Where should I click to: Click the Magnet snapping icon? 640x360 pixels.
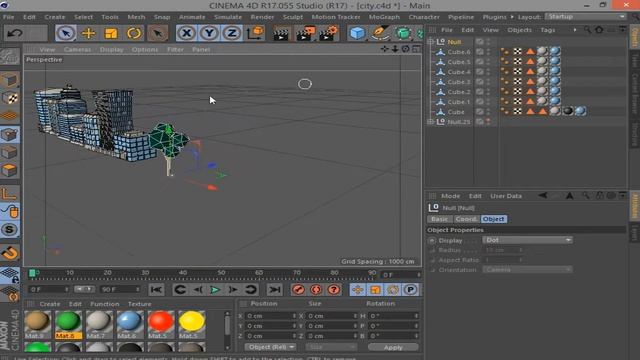coord(9,253)
